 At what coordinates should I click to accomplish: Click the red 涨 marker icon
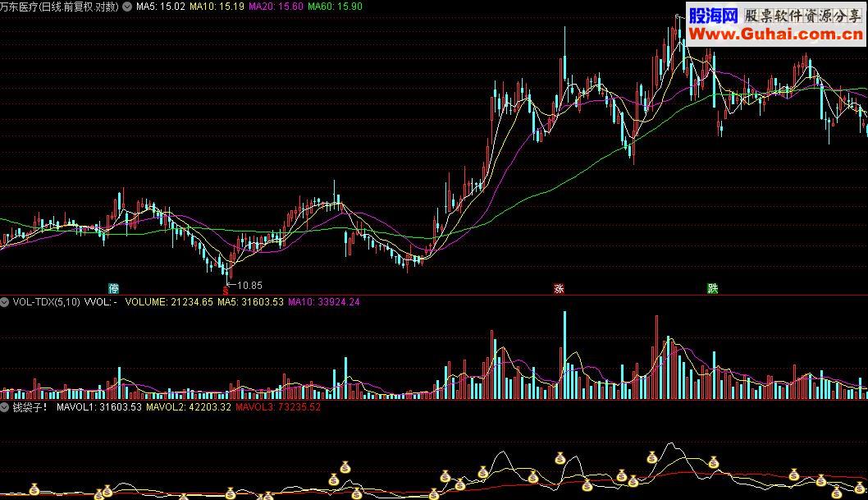(x=559, y=288)
